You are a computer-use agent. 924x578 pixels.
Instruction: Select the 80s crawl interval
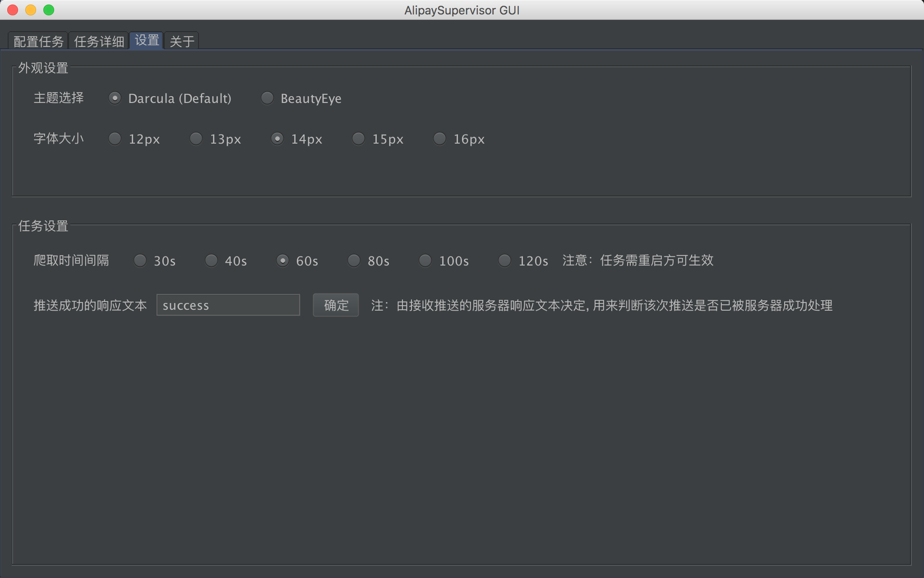[354, 261]
